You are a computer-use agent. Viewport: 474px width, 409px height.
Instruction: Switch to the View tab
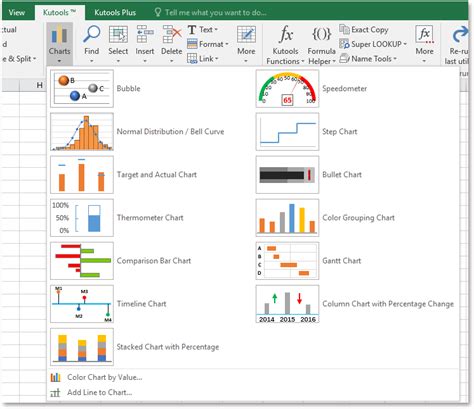pyautogui.click(x=17, y=13)
